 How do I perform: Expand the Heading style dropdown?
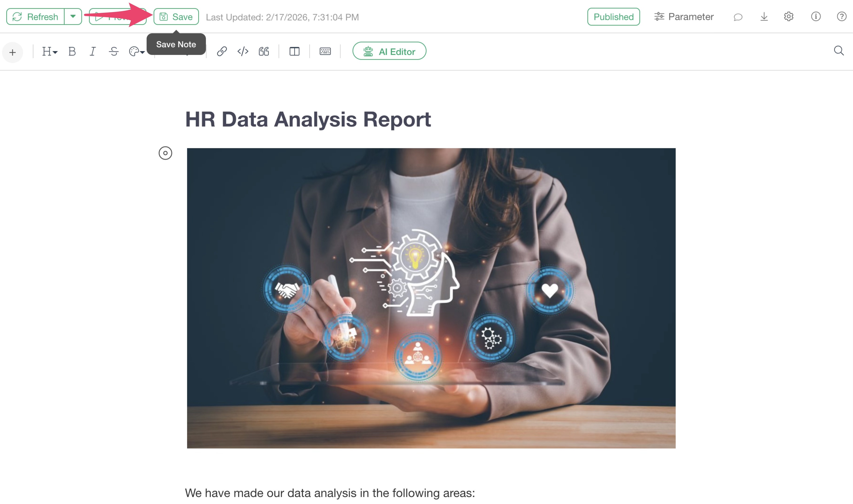point(50,52)
